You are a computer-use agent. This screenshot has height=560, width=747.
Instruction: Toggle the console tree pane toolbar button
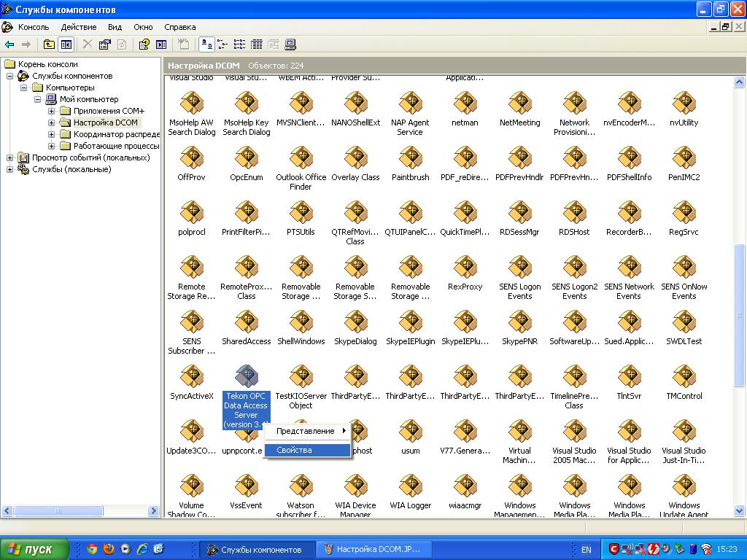pos(66,44)
